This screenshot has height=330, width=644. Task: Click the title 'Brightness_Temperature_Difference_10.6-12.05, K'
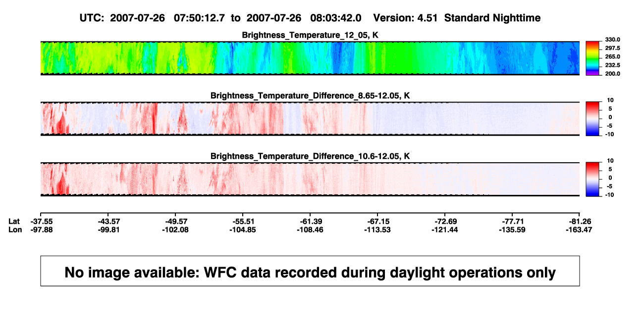point(310,156)
